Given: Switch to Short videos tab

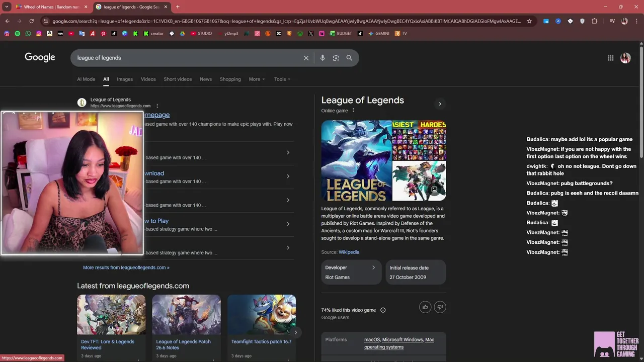Looking at the screenshot, I should tap(178, 79).
